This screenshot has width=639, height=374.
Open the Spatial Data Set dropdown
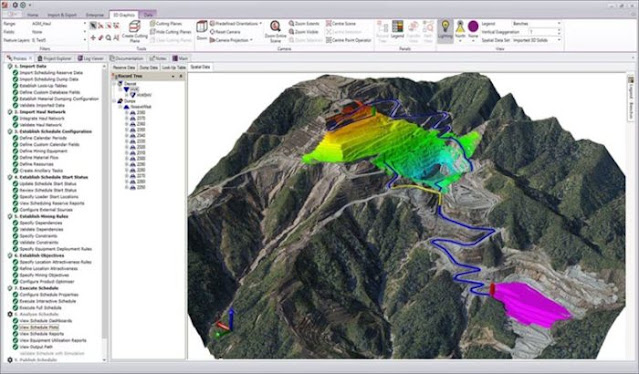(559, 40)
